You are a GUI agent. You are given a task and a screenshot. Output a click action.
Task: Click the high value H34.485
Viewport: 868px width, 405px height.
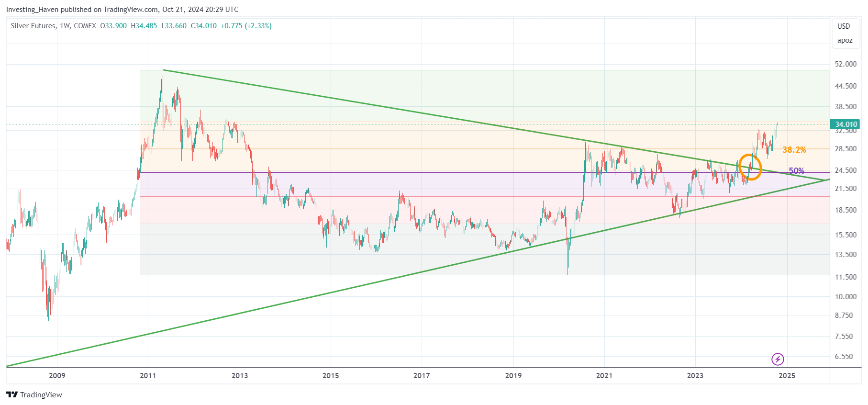point(144,26)
